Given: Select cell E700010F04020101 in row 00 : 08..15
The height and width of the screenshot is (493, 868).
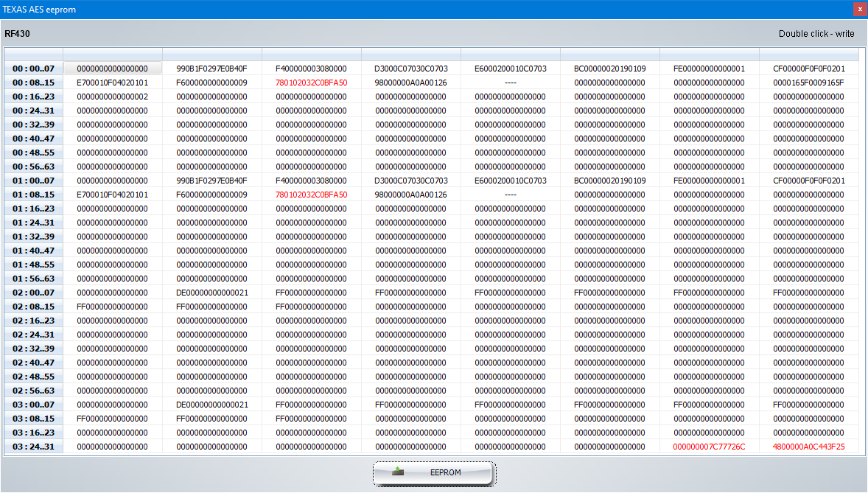Looking at the screenshot, I should pos(113,83).
